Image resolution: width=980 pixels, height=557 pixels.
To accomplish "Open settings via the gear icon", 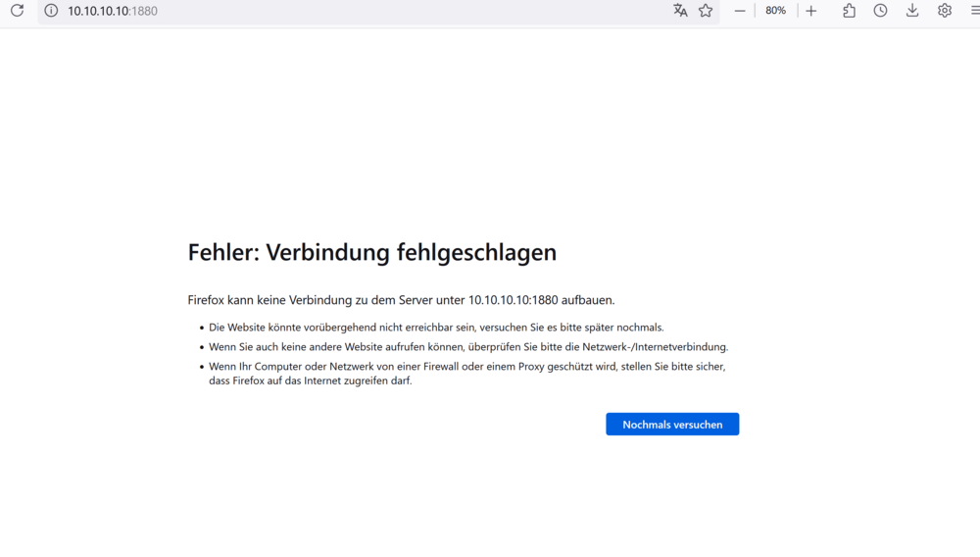I will coord(945,11).
